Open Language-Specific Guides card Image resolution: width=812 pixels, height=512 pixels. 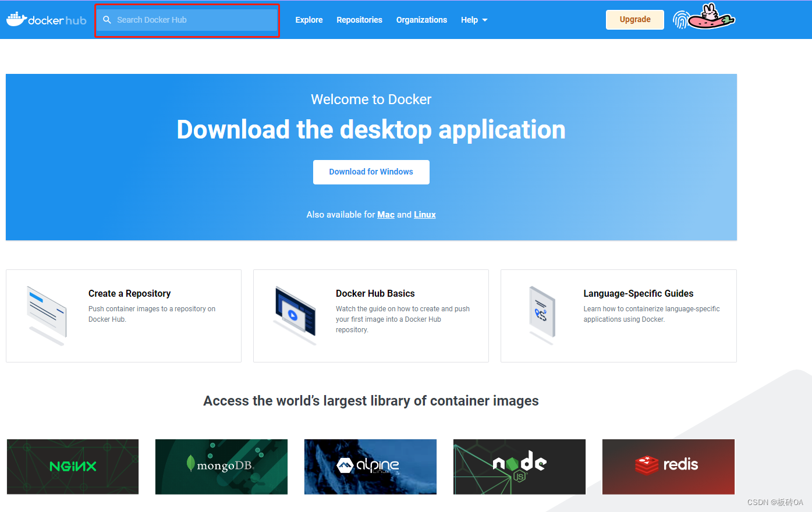(619, 316)
